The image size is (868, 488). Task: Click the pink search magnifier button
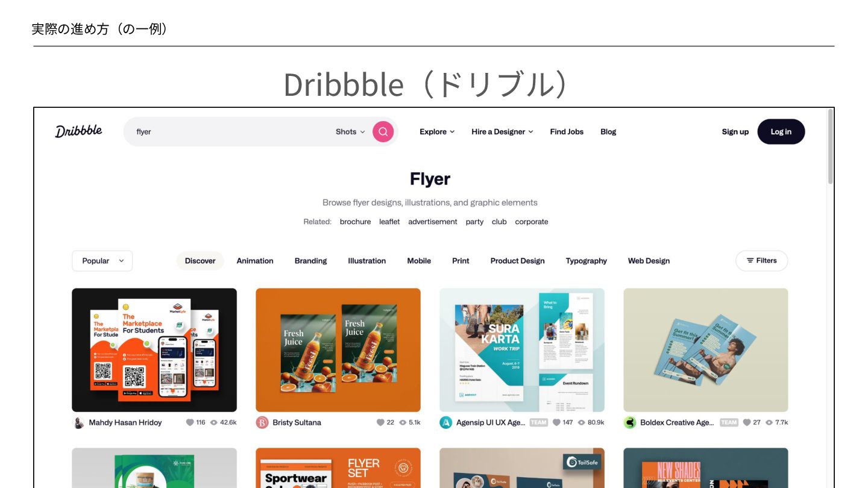pos(383,131)
